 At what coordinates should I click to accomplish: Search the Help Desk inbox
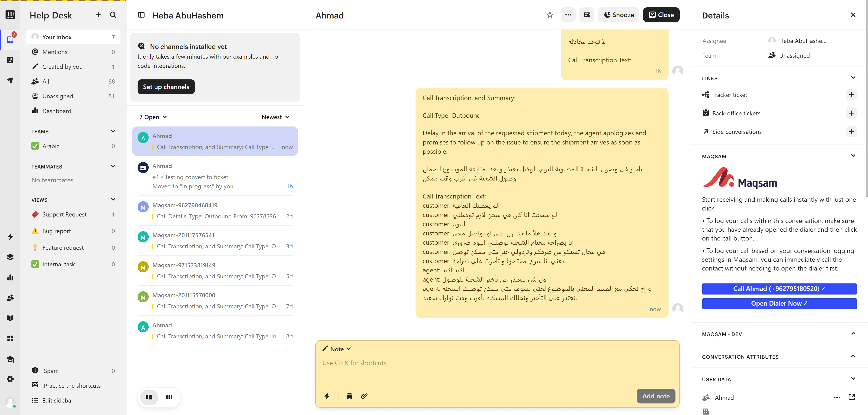(113, 15)
